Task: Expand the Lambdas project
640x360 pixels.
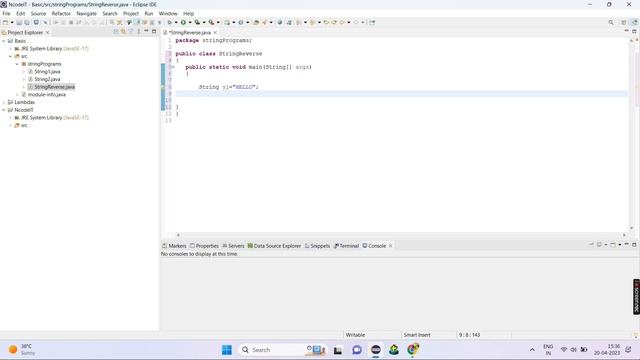Action: (4, 102)
